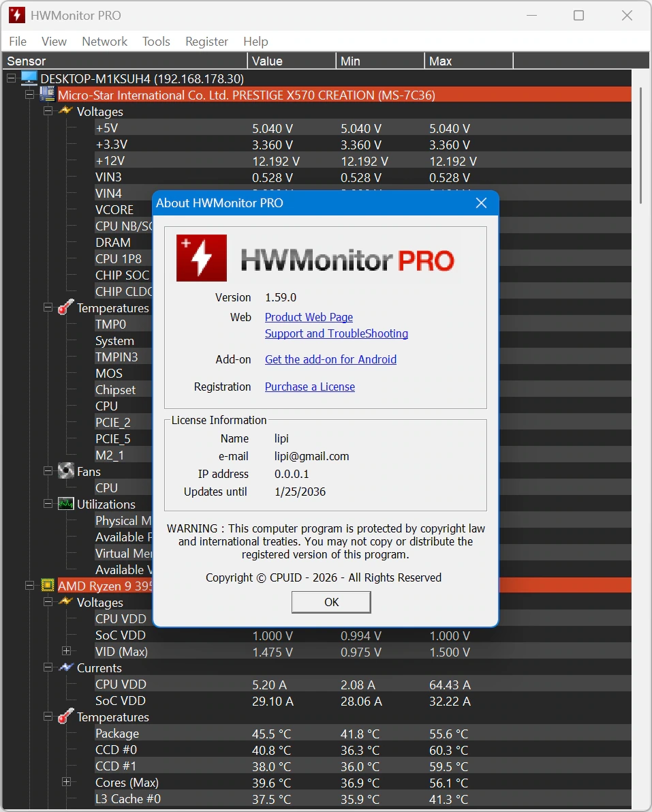
Task: Select the DRAM sensor row
Action: tap(113, 242)
